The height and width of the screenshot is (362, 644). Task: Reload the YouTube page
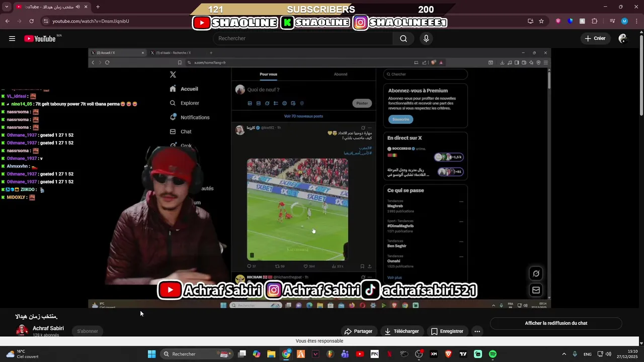pyautogui.click(x=32, y=21)
